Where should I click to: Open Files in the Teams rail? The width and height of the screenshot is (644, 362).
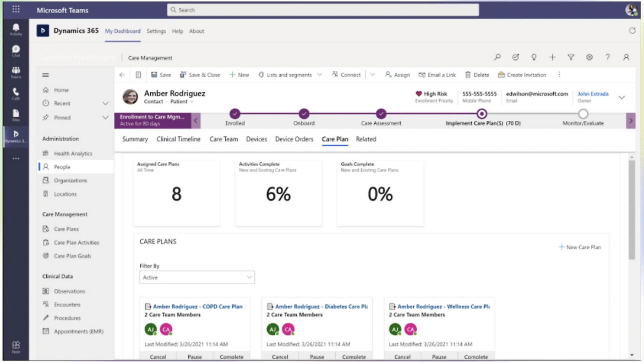coord(16,116)
